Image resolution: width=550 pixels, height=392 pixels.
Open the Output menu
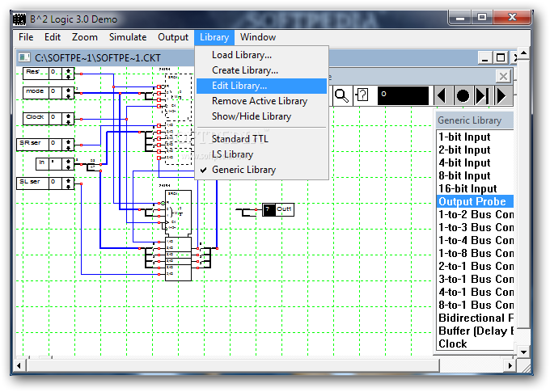click(173, 37)
